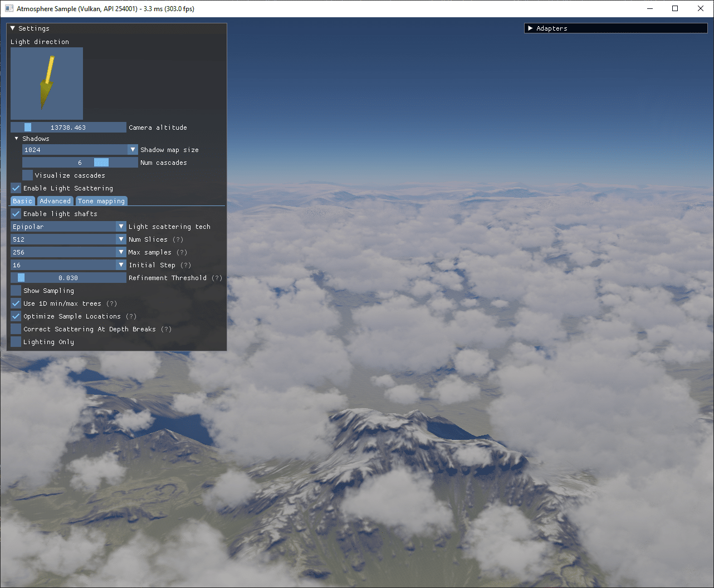Click the Refinement Threshold slider field

coord(69,278)
